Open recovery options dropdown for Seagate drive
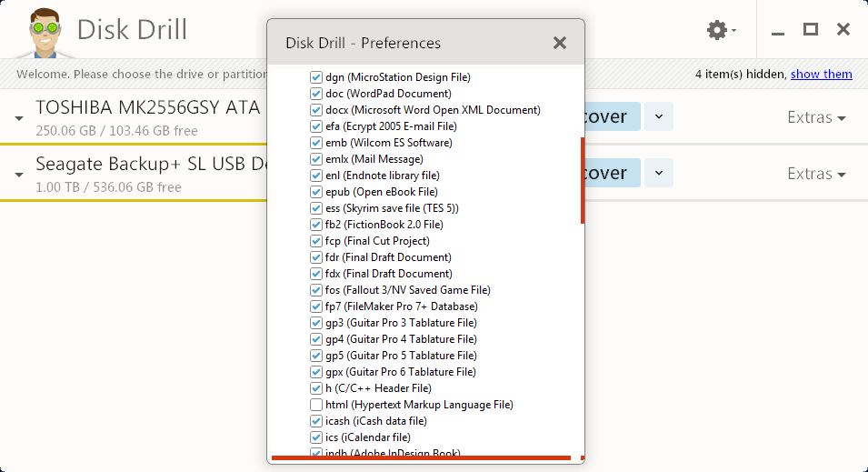The width and height of the screenshot is (868, 472). click(659, 173)
